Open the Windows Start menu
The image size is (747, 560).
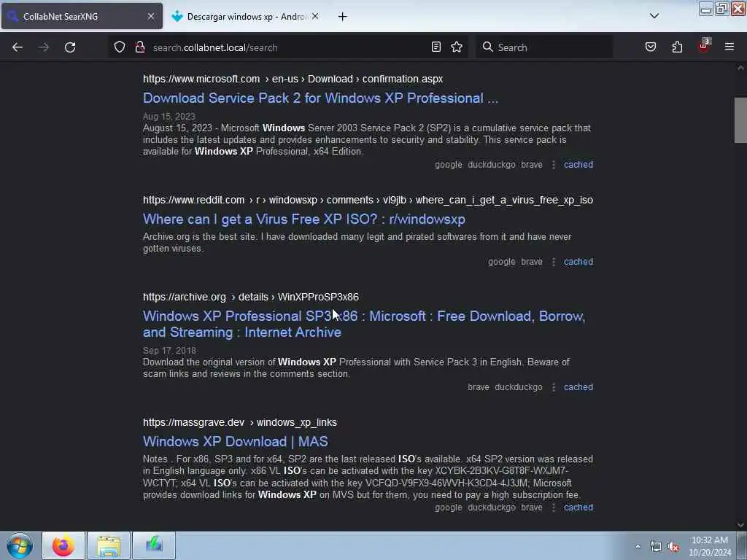click(20, 545)
